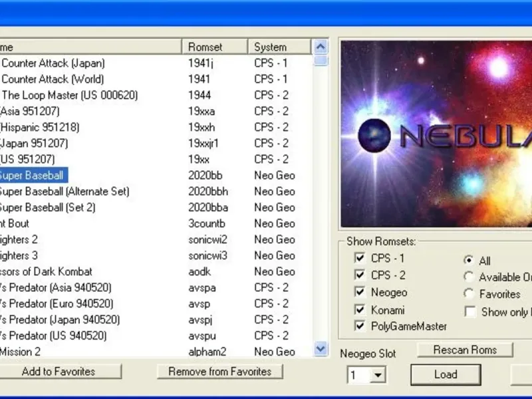Select Super Baseball (Set 2) row
This screenshot has width=532, height=399.
tap(156, 207)
